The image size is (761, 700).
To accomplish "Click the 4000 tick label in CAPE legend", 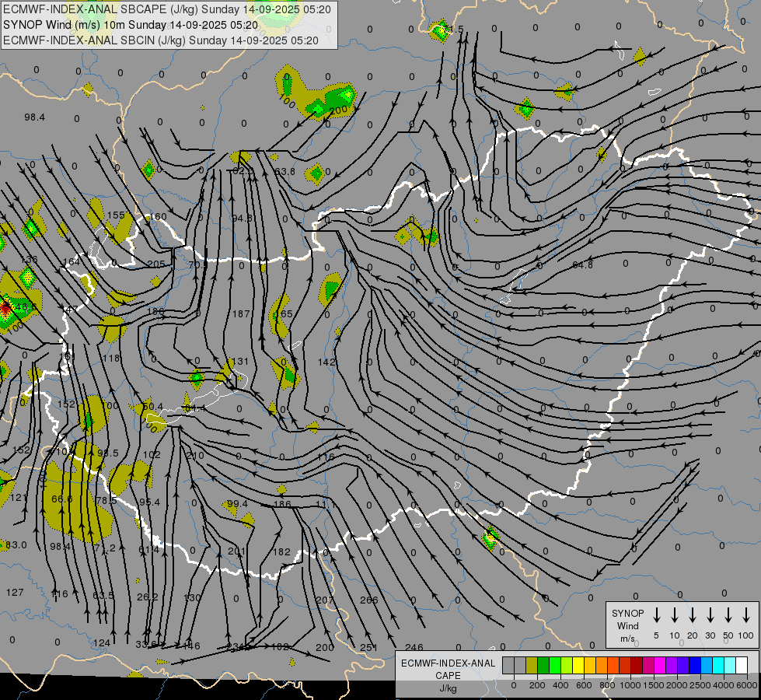I will [723, 685].
